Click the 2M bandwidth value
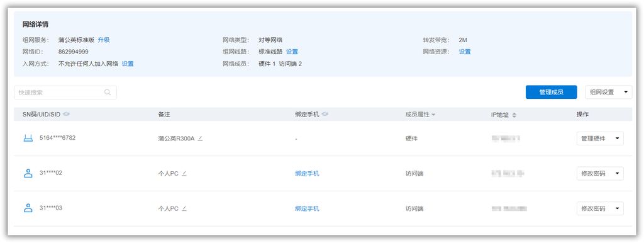Image resolution: width=644 pixels, height=243 pixels. point(463,40)
